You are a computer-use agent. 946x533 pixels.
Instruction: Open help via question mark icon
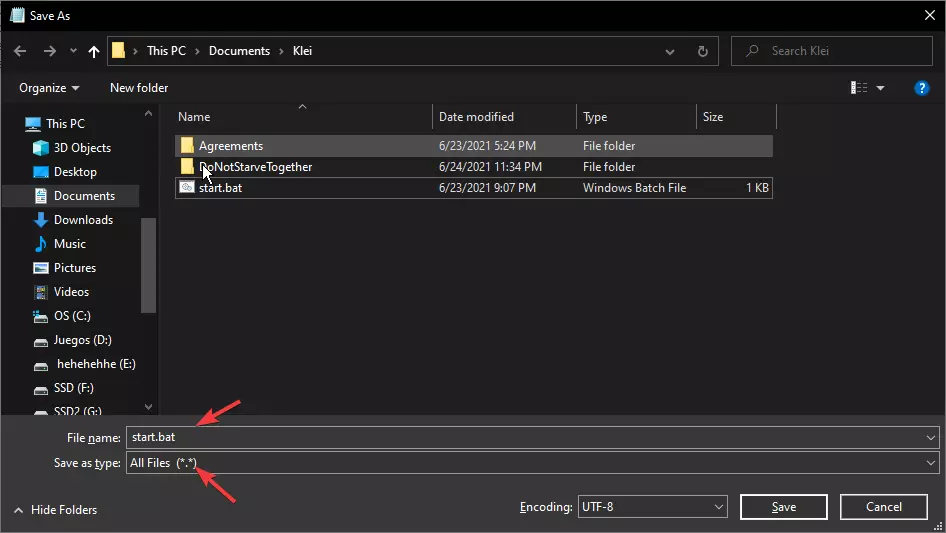pos(921,88)
